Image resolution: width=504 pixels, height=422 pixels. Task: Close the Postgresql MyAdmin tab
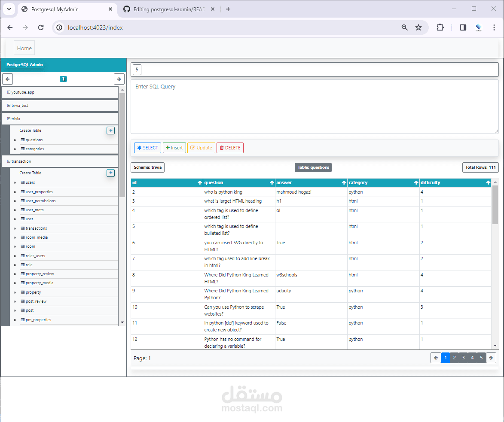(x=110, y=9)
